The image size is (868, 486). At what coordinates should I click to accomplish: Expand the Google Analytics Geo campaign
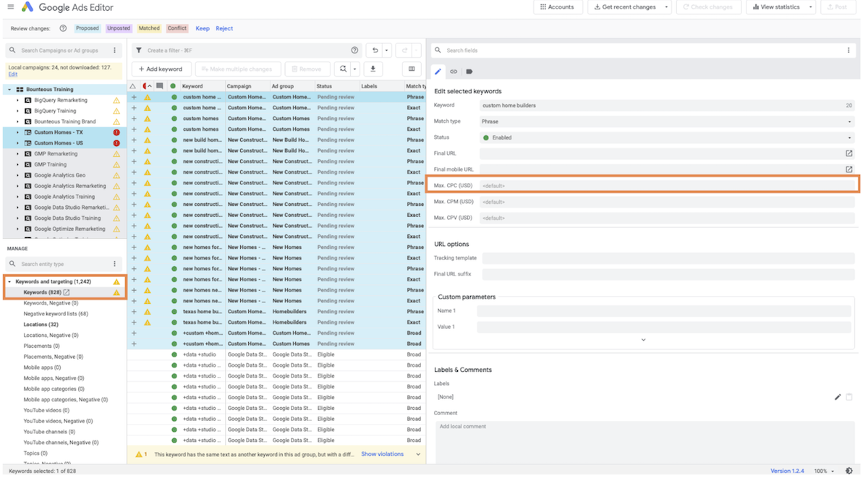(x=18, y=175)
